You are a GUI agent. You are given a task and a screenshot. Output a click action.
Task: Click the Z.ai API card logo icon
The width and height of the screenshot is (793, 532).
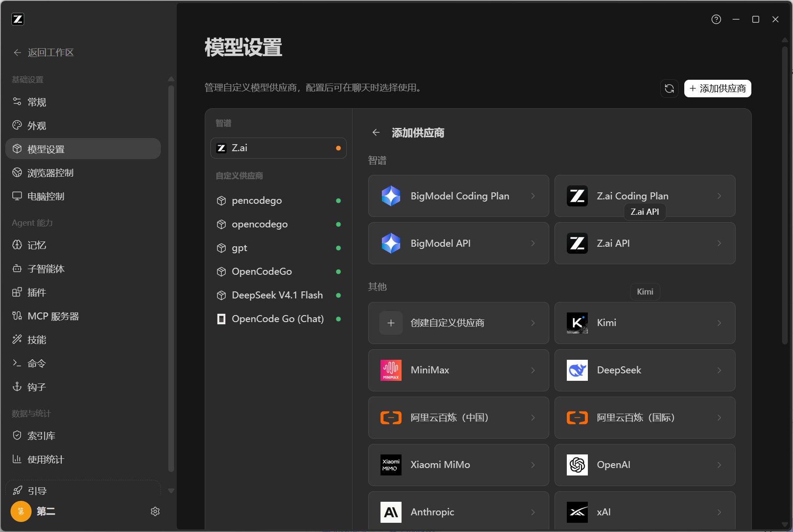577,243
